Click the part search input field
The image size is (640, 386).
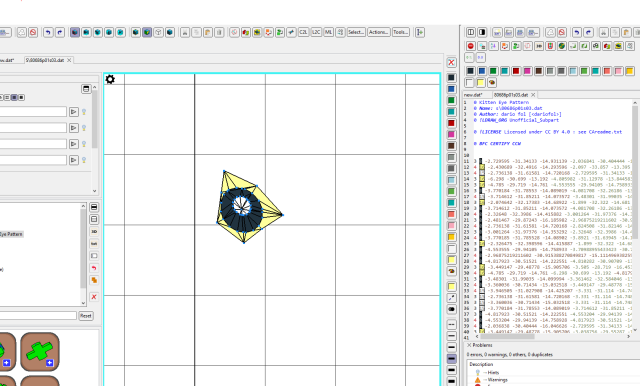(x=38, y=316)
